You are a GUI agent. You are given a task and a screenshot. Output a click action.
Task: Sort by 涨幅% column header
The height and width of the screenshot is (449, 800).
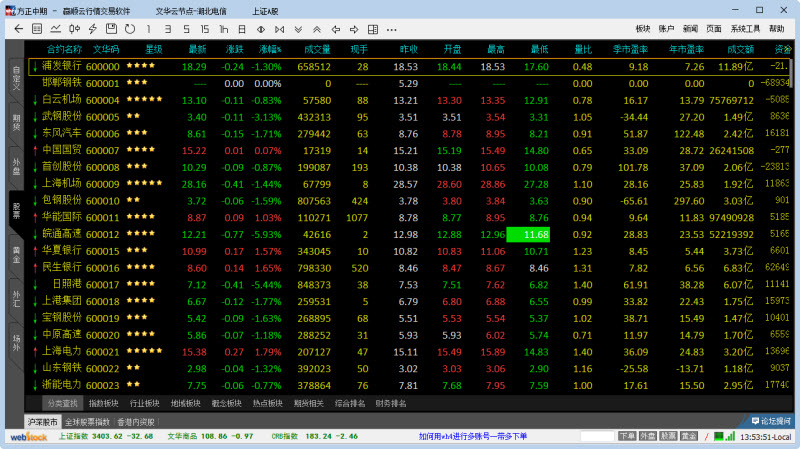click(x=270, y=49)
